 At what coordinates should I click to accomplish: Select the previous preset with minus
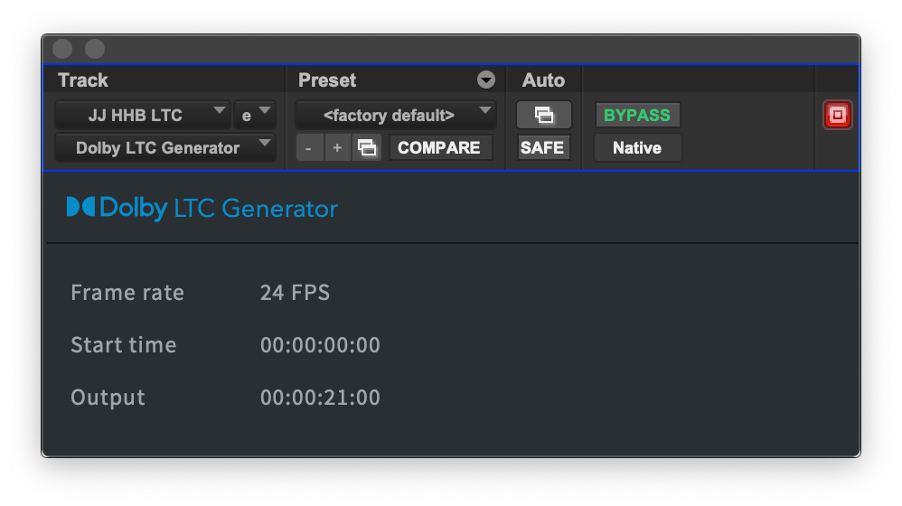[309, 148]
